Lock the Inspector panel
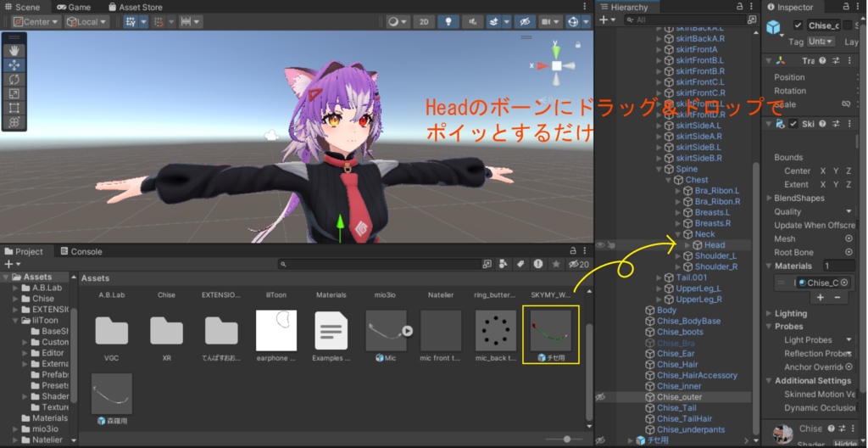 [x=845, y=7]
